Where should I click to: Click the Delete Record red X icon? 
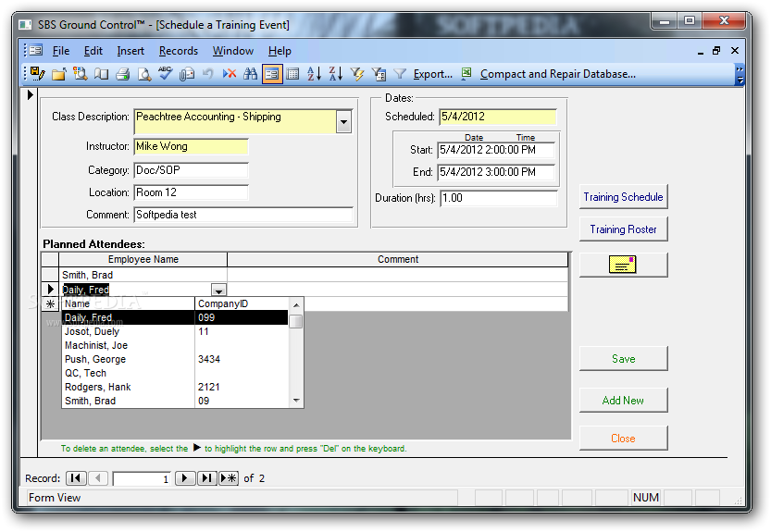tap(230, 74)
